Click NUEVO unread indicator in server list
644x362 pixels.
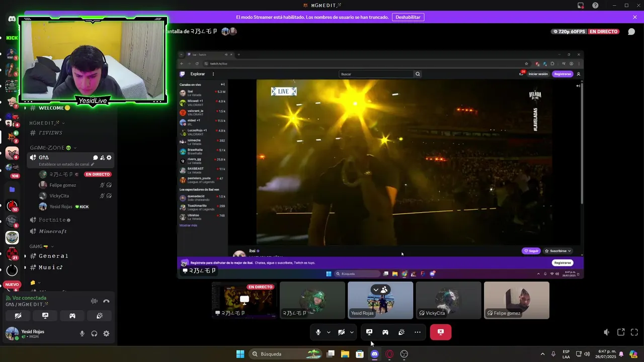pos(12,285)
